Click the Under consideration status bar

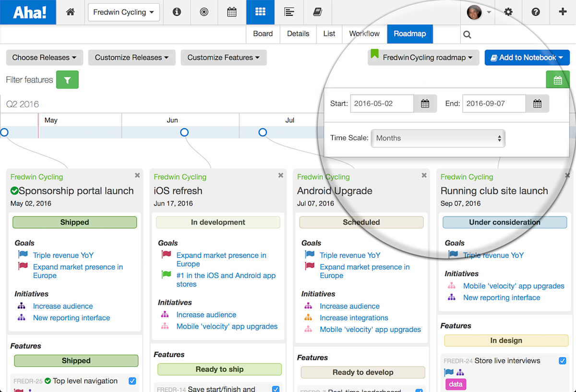504,222
